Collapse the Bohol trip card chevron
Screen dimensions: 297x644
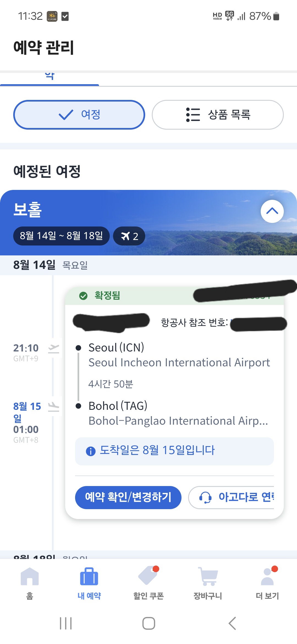tap(272, 211)
